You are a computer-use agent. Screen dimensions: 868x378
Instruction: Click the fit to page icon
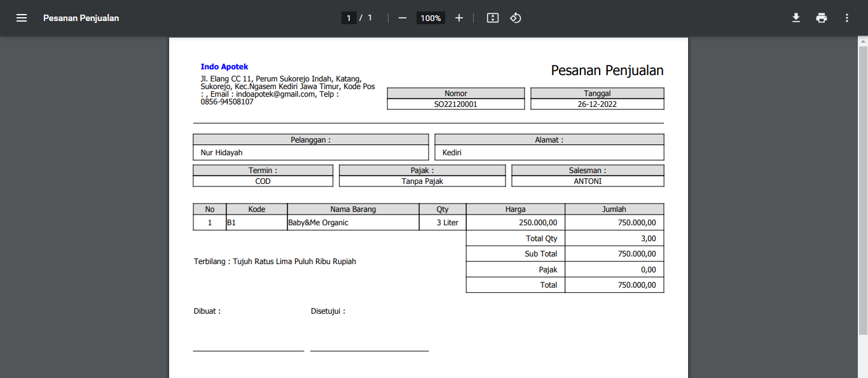[x=492, y=18]
